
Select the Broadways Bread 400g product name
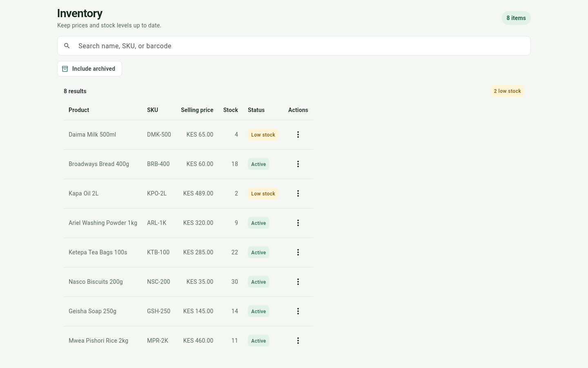[x=99, y=164]
